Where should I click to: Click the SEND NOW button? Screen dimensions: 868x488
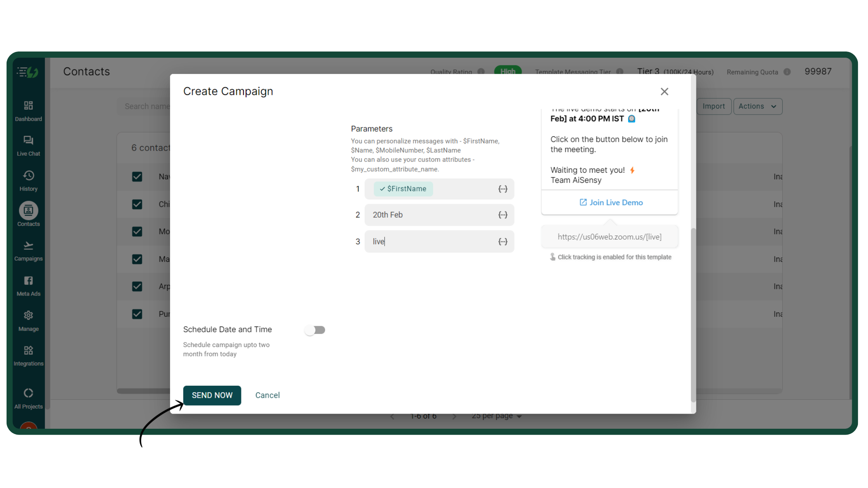click(x=212, y=395)
